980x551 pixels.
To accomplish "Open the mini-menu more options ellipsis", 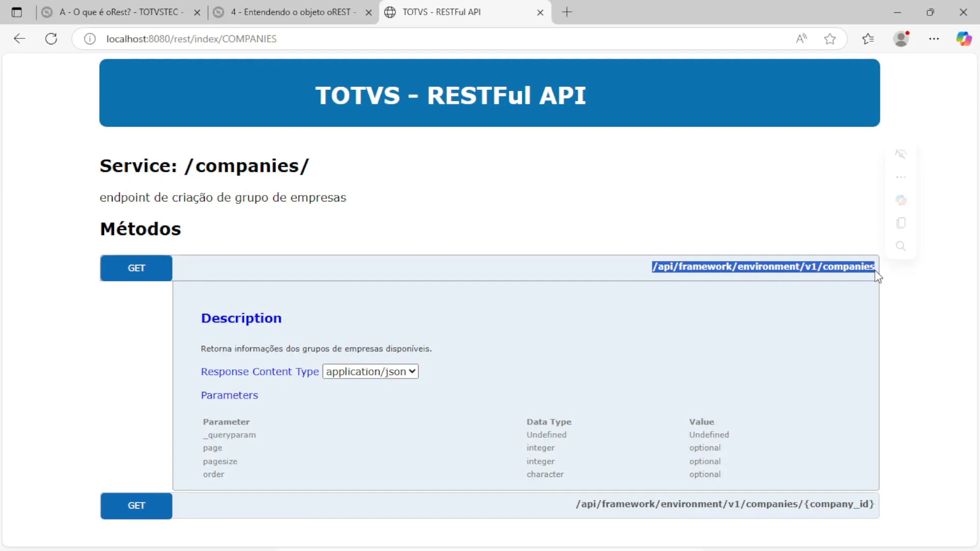I will click(901, 177).
